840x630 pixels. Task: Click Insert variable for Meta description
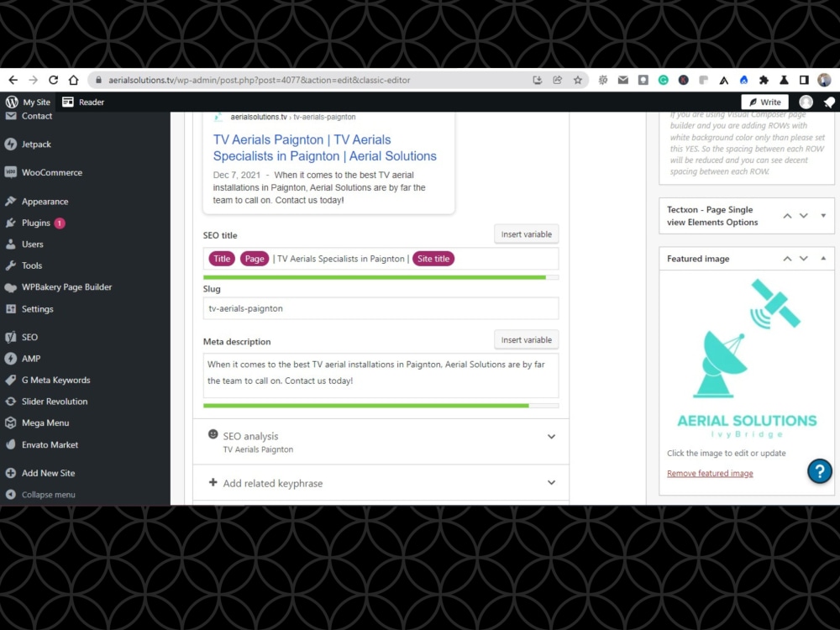[526, 339]
